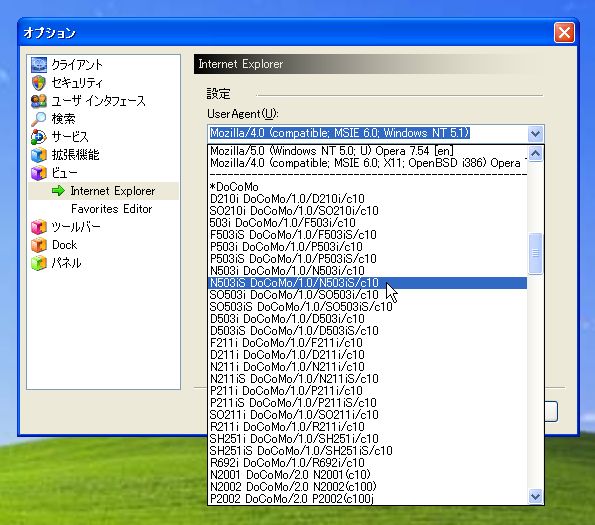The image size is (595, 525).
Task: Open the クライアント settings page
Action: [x=77, y=65]
